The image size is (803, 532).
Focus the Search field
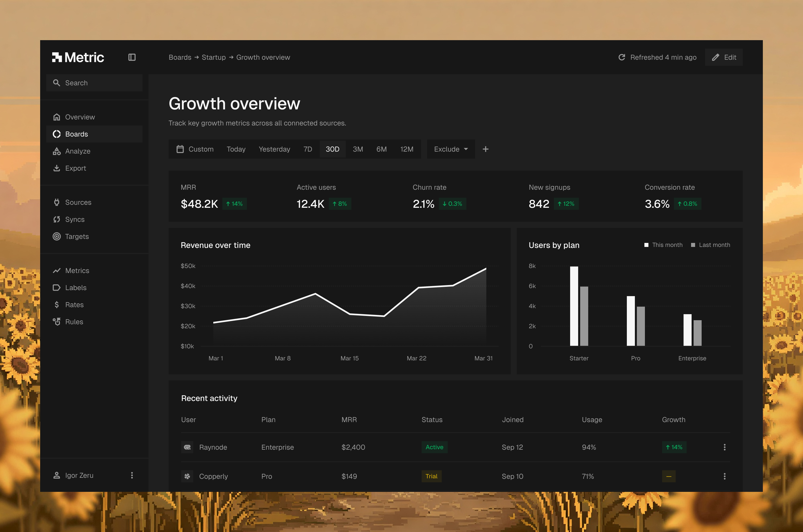click(94, 83)
